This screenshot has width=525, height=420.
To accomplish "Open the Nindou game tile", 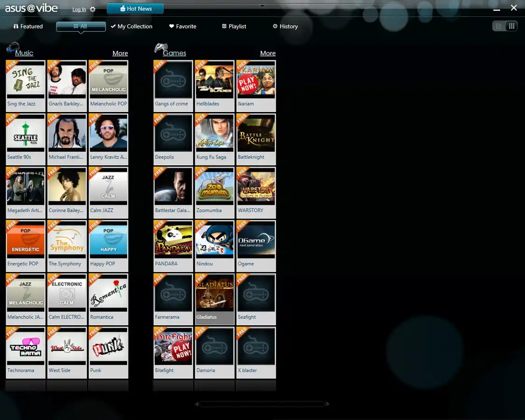I will click(215, 245).
